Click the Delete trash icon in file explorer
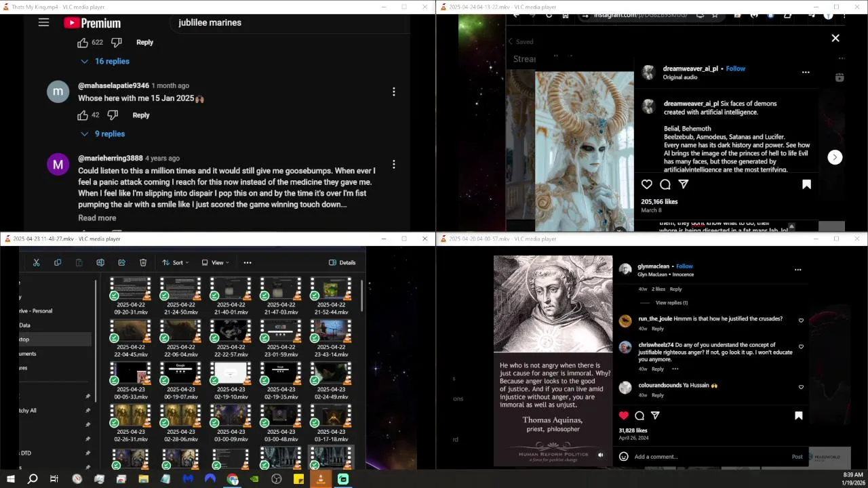 point(143,262)
